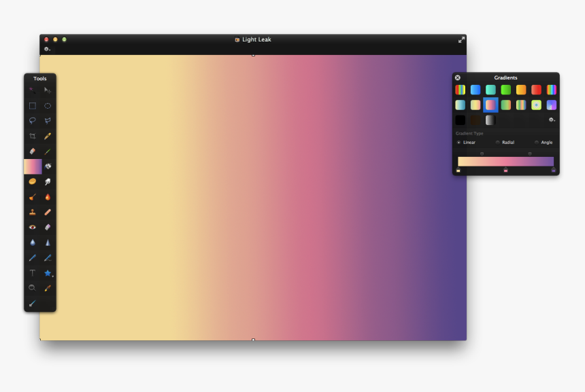Click the middle color stop below the gradient bar
Viewport: 585px width, 392px height.
tap(505, 171)
